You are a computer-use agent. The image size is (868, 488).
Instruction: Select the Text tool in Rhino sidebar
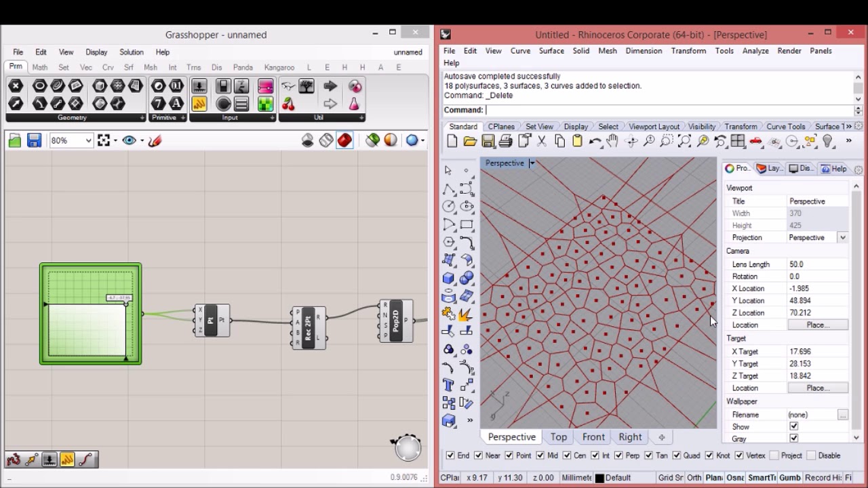pyautogui.click(x=448, y=385)
